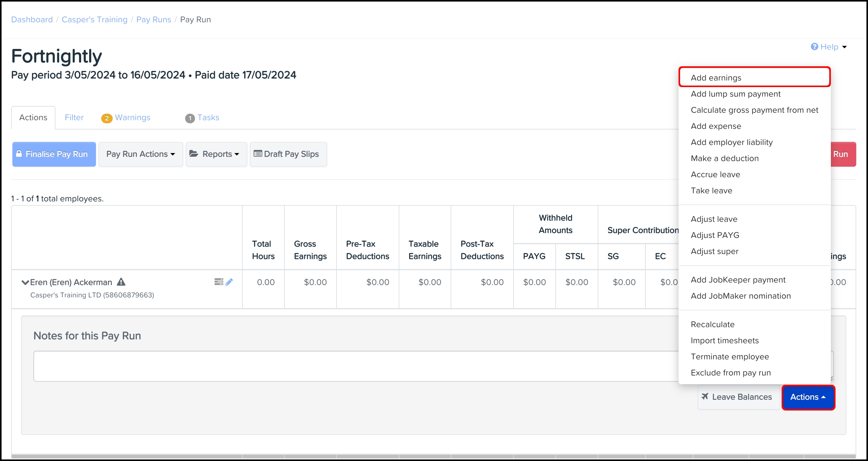
Task: Click the orange Warnings count badge
Action: tap(106, 118)
